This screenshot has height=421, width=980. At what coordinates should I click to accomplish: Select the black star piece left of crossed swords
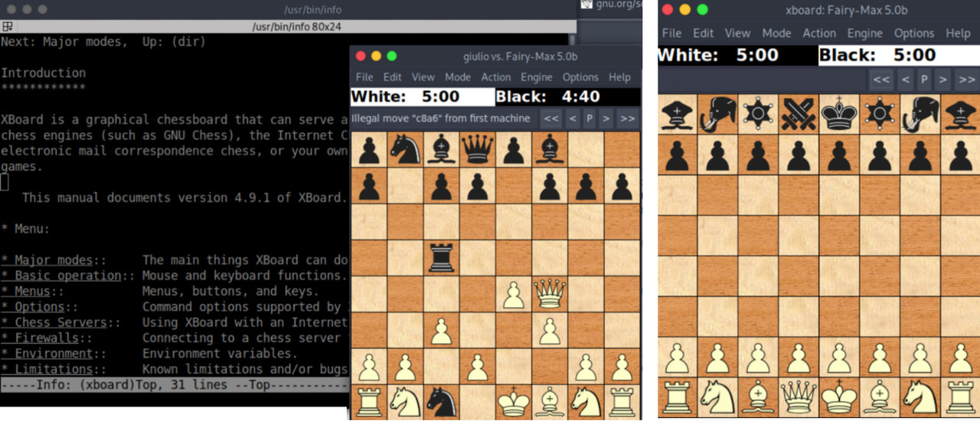(x=758, y=114)
